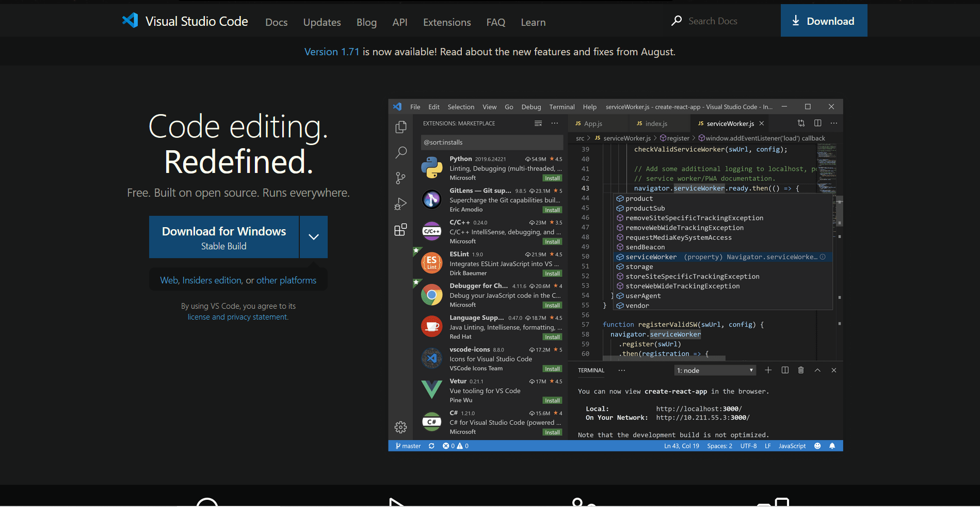The image size is (980, 507).
Task: Click 'Spaces: 2' in status bar
Action: [x=719, y=446]
